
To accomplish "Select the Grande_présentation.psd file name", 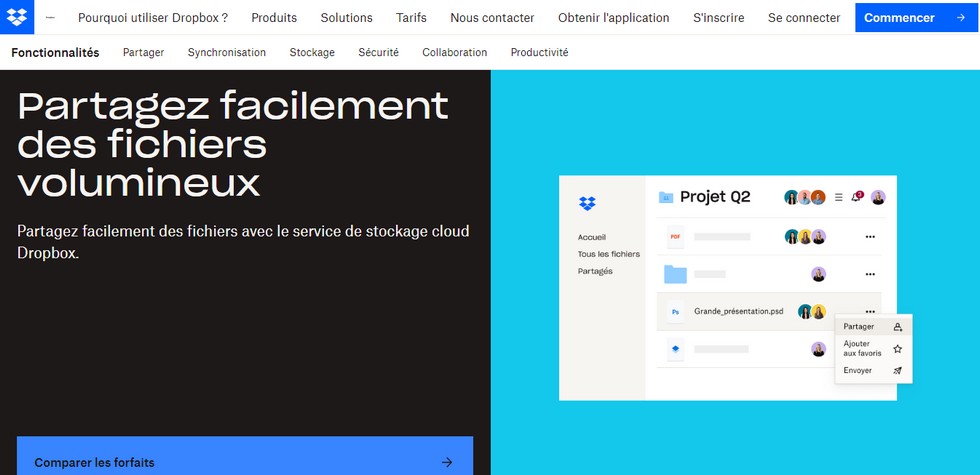I will tap(738, 311).
